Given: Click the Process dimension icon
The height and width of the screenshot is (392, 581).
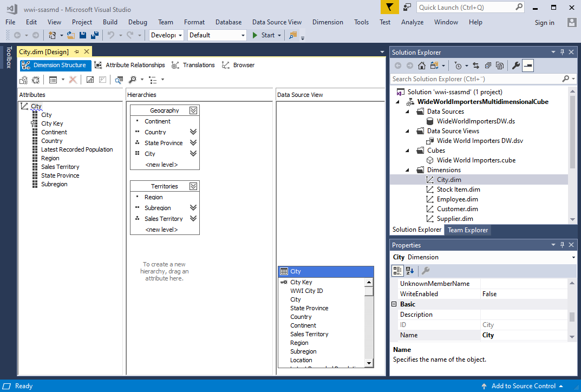Looking at the screenshot, I should pyautogui.click(x=36, y=80).
